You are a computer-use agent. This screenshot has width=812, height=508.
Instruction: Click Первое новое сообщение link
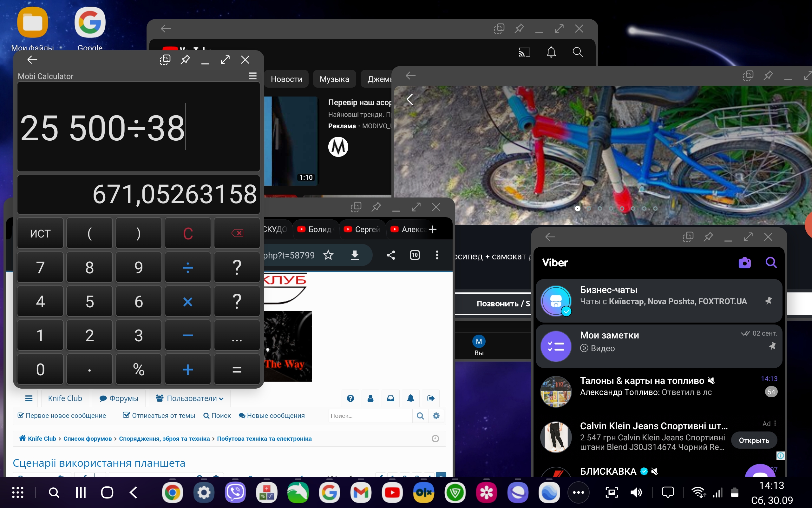[x=62, y=416]
